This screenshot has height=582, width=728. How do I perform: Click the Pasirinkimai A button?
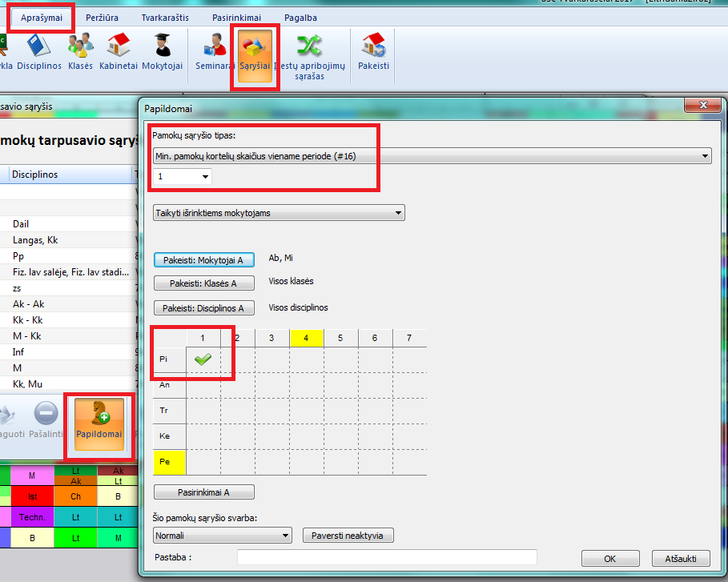click(x=203, y=492)
